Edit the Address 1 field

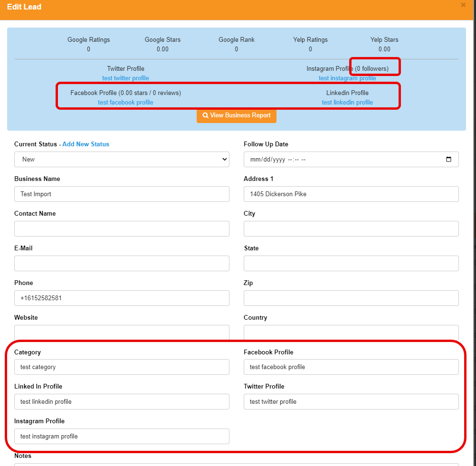(x=351, y=194)
